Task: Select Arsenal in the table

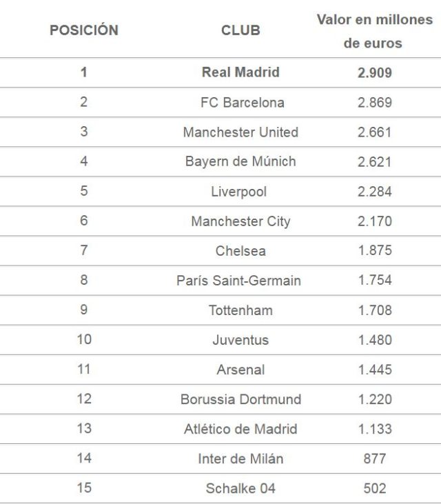Action: [x=240, y=370]
